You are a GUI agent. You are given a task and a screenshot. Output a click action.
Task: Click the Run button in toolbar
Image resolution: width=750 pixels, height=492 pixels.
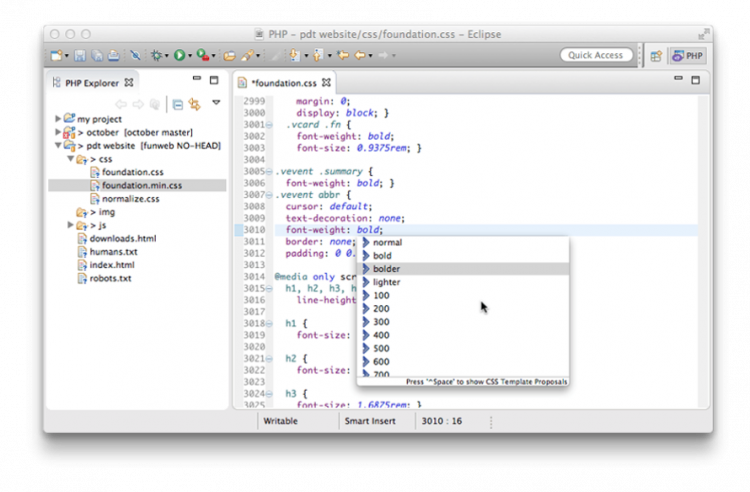[x=180, y=56]
